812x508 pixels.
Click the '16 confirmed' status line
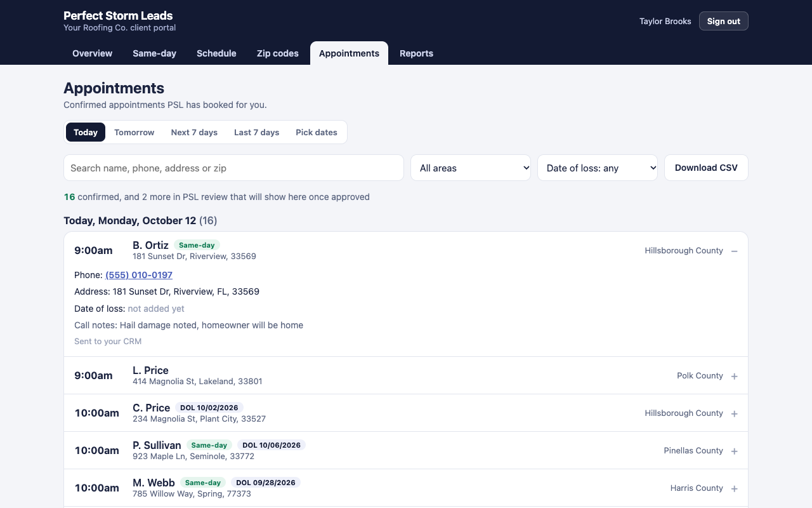(x=217, y=197)
